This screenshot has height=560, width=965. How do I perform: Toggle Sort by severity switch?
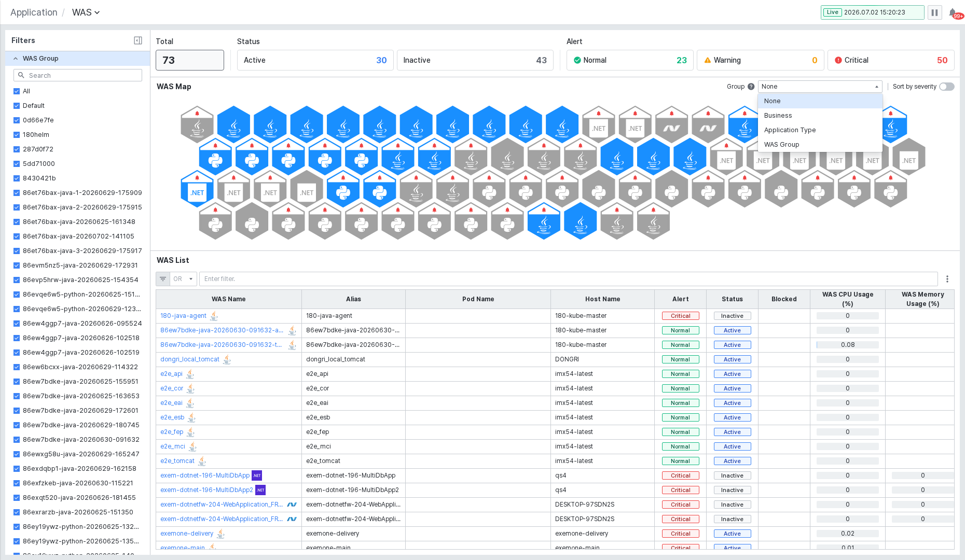click(x=947, y=87)
